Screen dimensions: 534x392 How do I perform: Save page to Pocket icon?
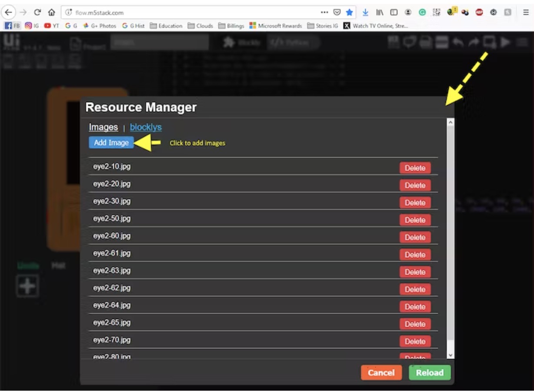(337, 13)
